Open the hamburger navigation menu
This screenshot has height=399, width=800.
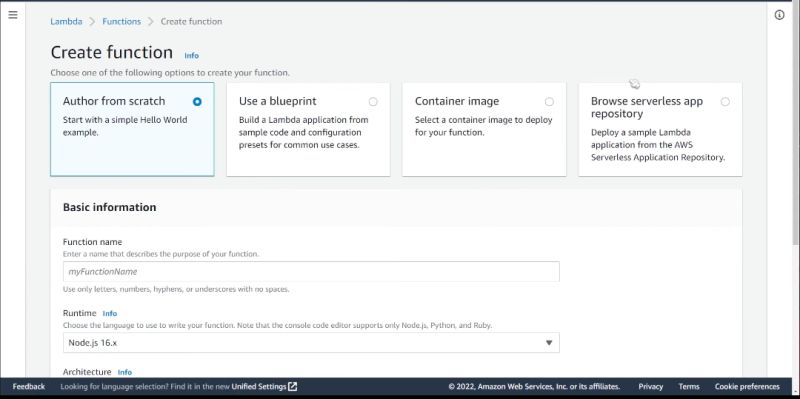13,15
